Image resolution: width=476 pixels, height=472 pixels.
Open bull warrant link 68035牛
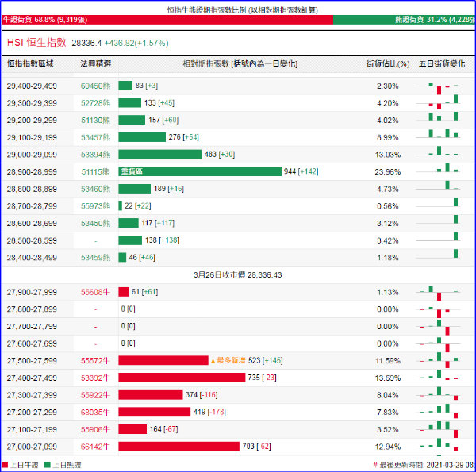[x=95, y=413]
